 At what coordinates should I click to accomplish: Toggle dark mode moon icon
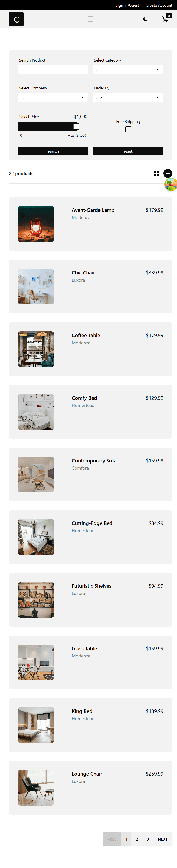[x=145, y=19]
